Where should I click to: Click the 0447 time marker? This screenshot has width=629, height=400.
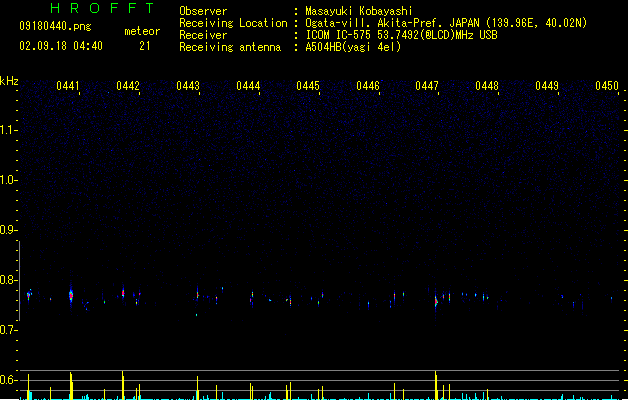coord(427,86)
